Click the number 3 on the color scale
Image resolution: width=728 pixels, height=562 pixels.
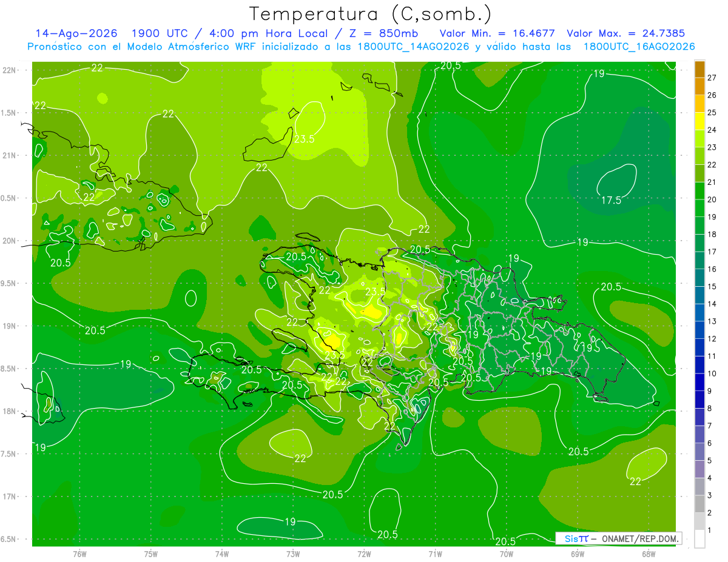coord(710,495)
